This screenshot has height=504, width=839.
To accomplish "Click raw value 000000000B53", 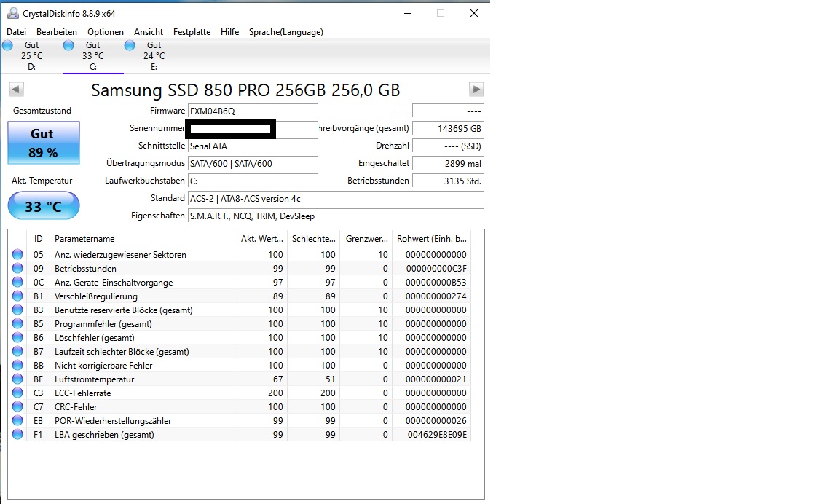I will [x=436, y=283].
